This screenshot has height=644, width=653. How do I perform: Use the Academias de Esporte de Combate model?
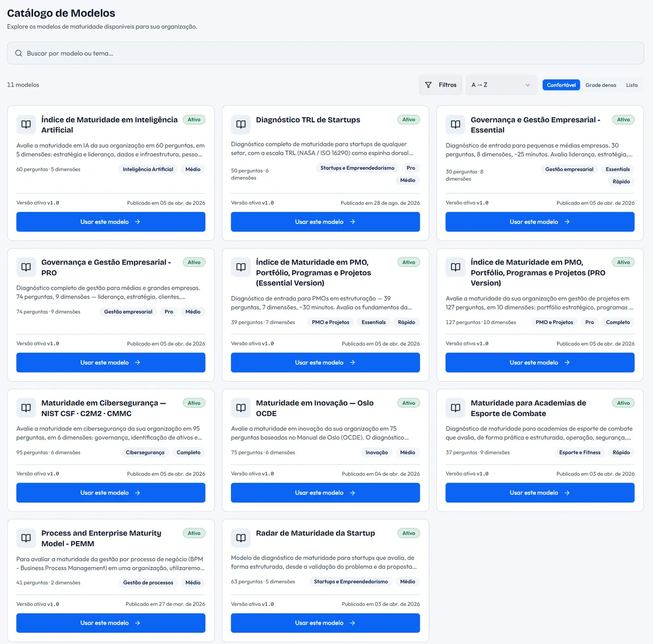tap(540, 493)
